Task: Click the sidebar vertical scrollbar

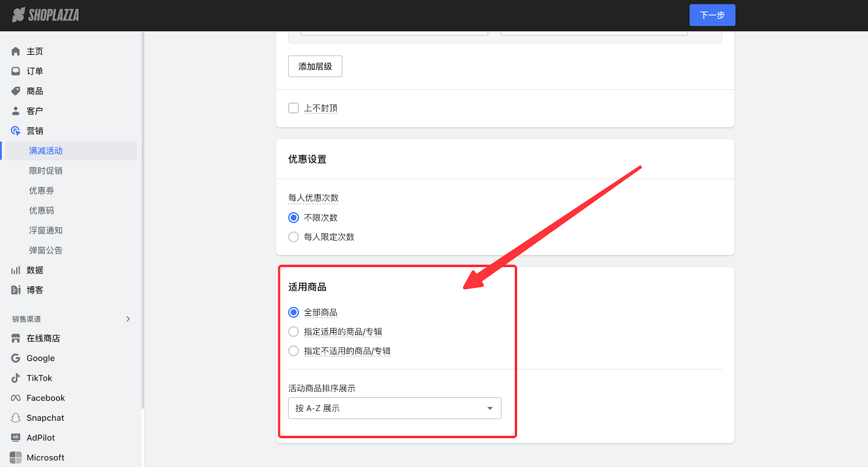Action: pos(143,217)
